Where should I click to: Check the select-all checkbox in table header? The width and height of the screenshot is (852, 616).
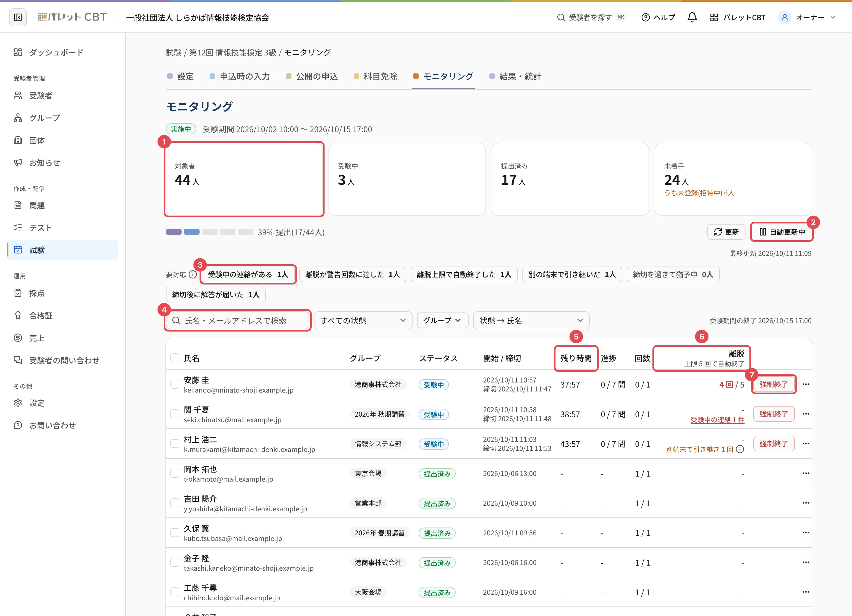coord(175,358)
